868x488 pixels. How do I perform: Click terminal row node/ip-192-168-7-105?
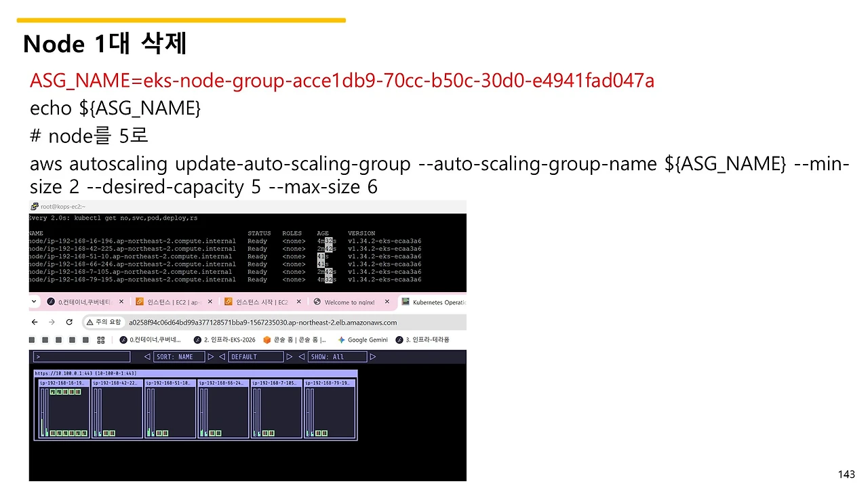point(225,272)
